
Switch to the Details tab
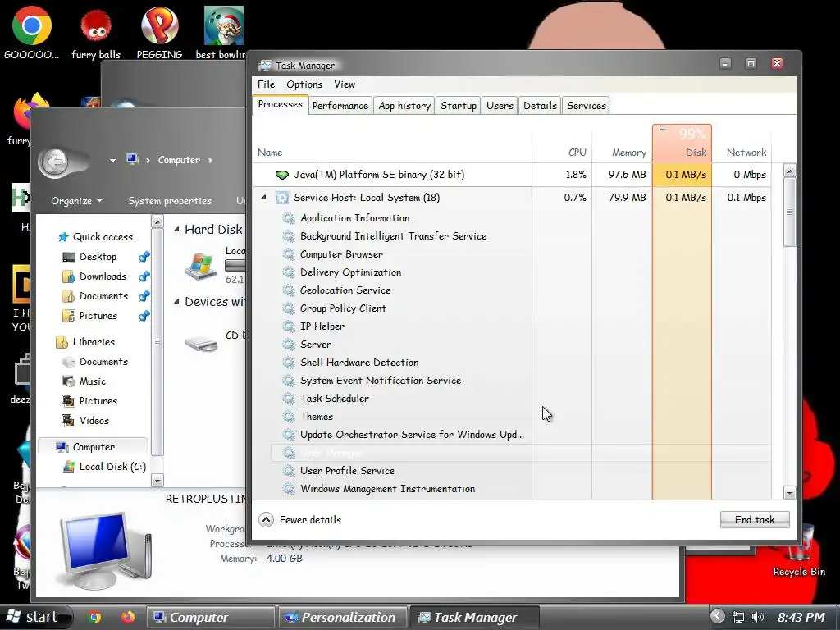[x=540, y=106]
